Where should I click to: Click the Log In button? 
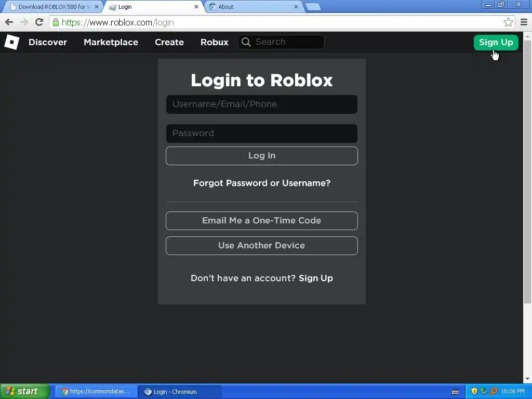click(x=262, y=156)
